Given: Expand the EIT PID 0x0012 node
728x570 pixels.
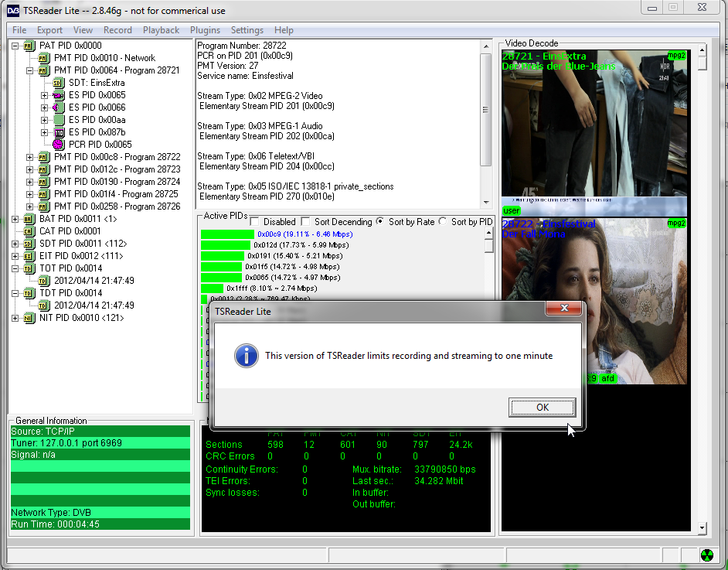Looking at the screenshot, I should click(x=15, y=256).
